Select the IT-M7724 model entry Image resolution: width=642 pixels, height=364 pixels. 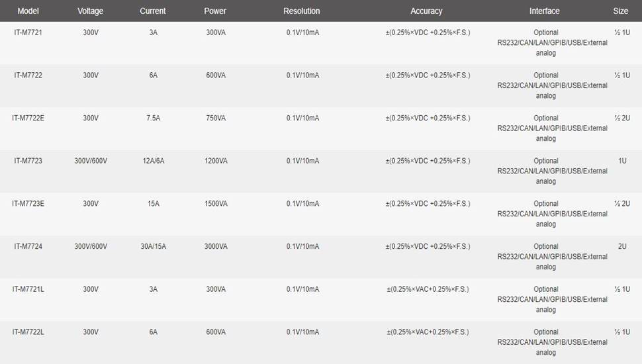28,246
